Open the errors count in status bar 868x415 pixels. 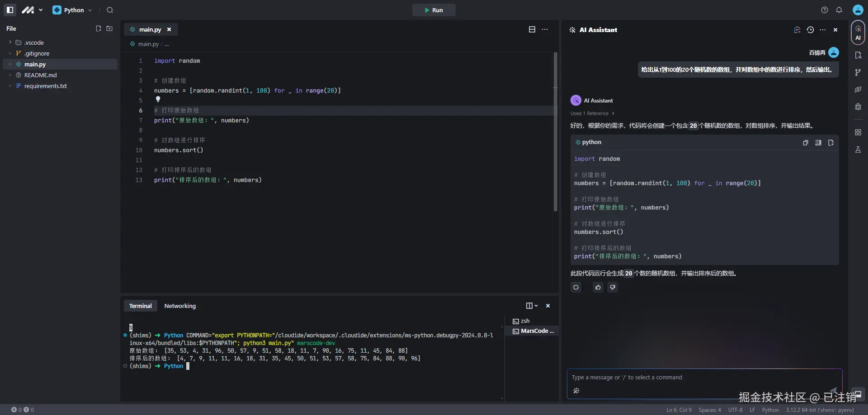[x=16, y=410]
